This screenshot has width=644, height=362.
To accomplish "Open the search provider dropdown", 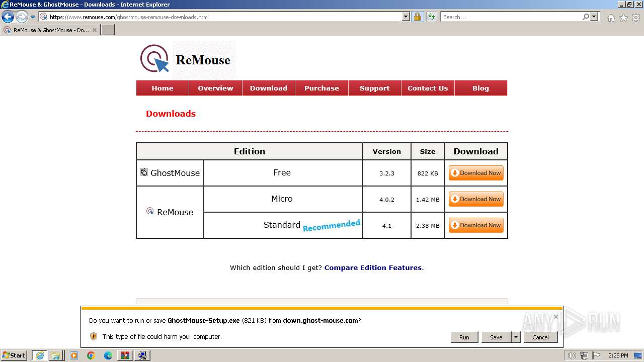I will click(x=594, y=17).
